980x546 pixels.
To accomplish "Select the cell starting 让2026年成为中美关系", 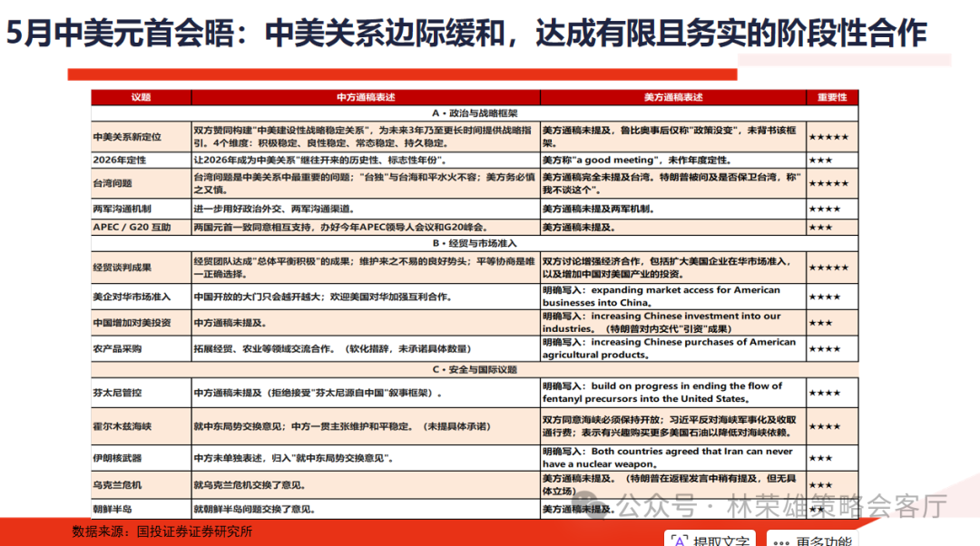I will [366, 160].
